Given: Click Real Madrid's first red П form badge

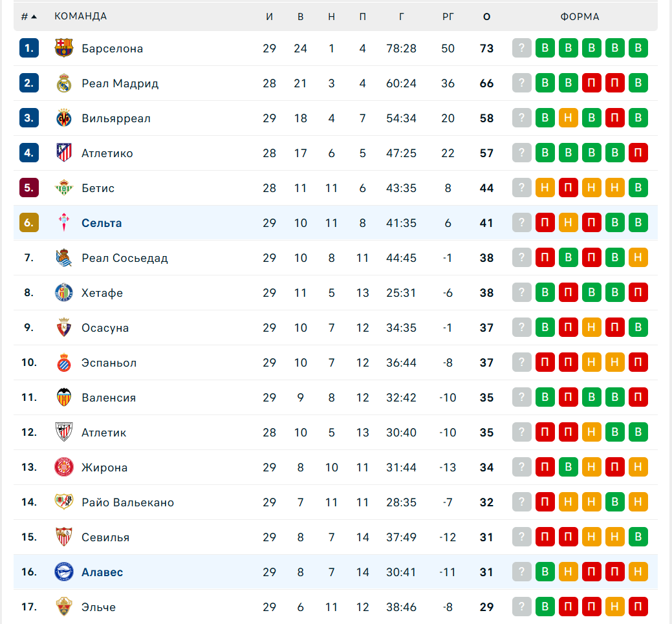Looking at the screenshot, I should tap(592, 83).
